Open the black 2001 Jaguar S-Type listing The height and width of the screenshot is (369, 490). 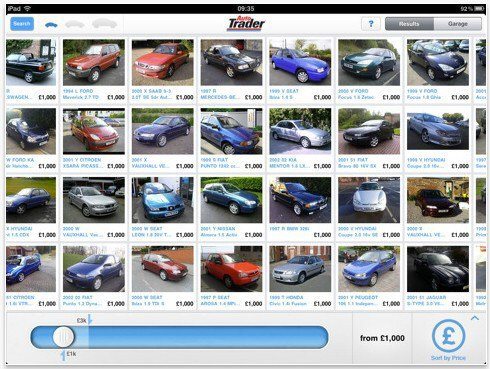pyautogui.click(x=438, y=276)
